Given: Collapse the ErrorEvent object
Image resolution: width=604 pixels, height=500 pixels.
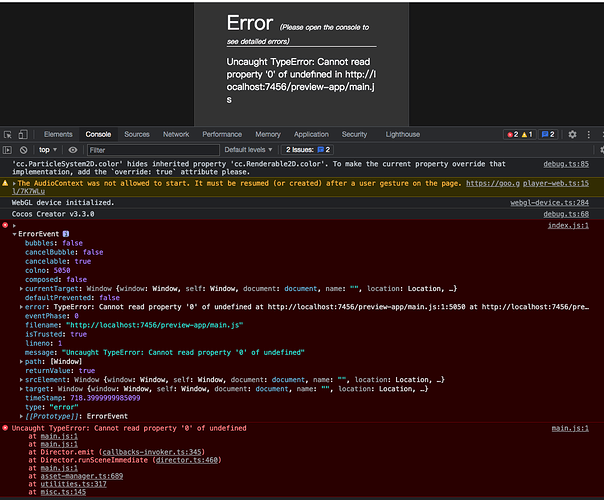Looking at the screenshot, I should click(x=14, y=234).
